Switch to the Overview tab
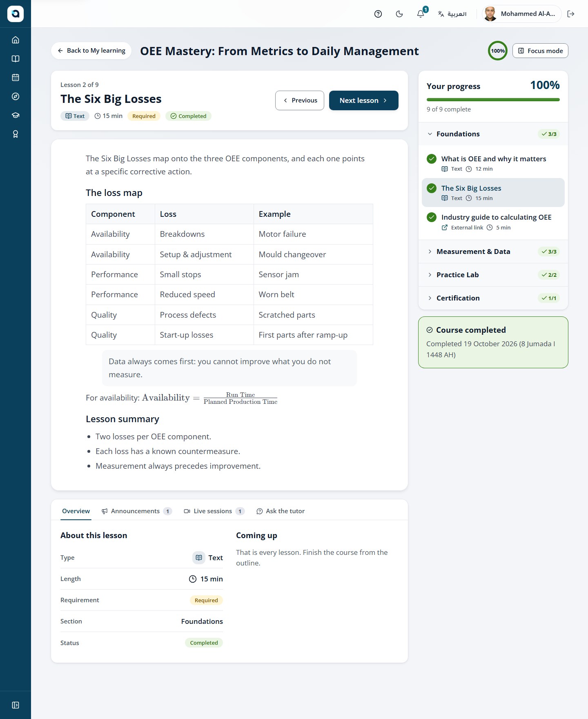588x719 pixels. tap(76, 511)
